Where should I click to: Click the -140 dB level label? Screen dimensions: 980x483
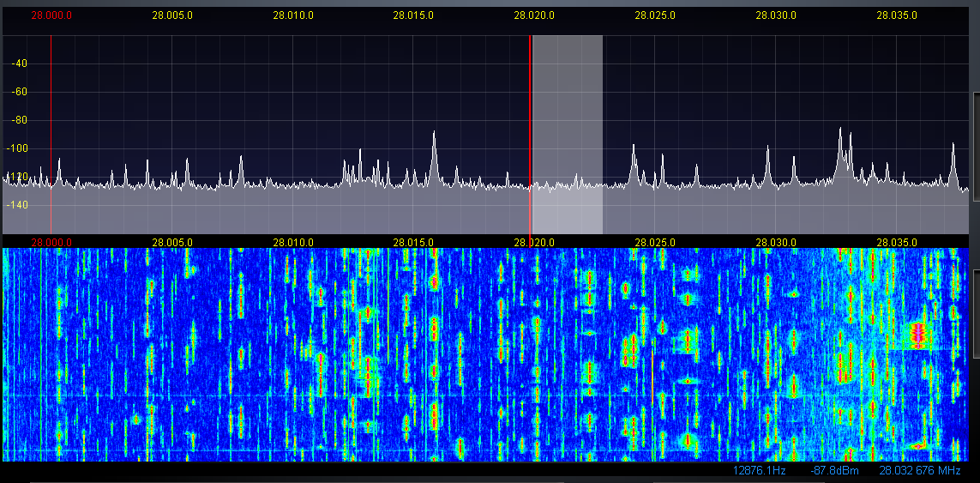(x=17, y=205)
